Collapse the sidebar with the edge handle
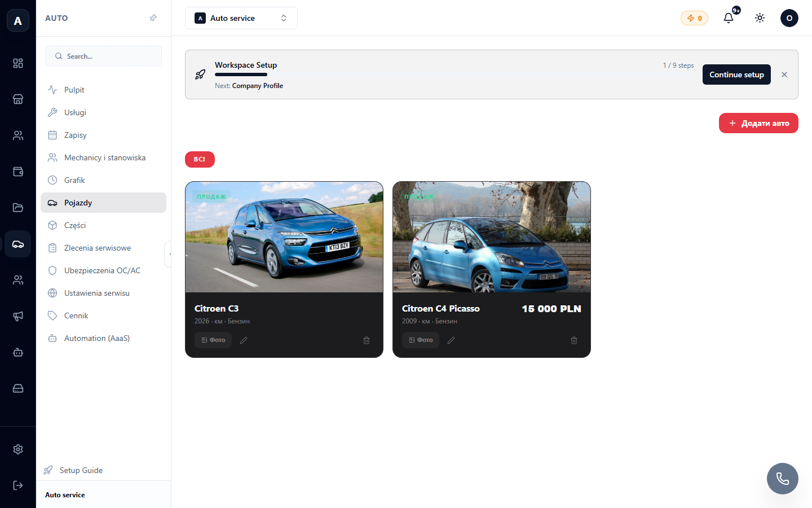Viewport: 812px width, 508px height. 169,254
